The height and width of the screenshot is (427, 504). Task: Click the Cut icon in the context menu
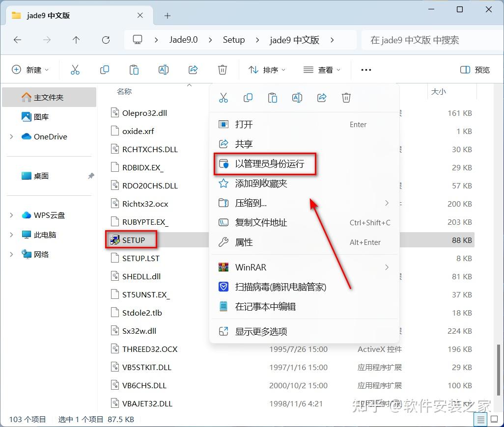[224, 98]
